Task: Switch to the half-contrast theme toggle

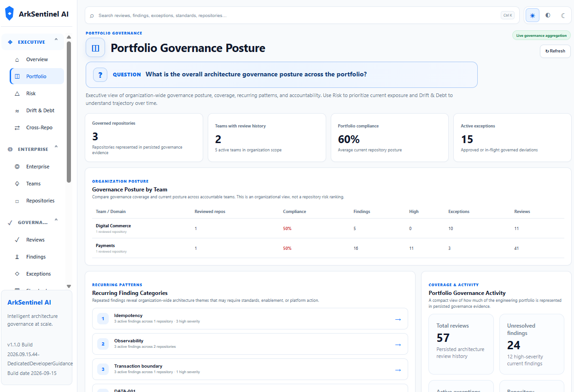Action: pyautogui.click(x=548, y=15)
